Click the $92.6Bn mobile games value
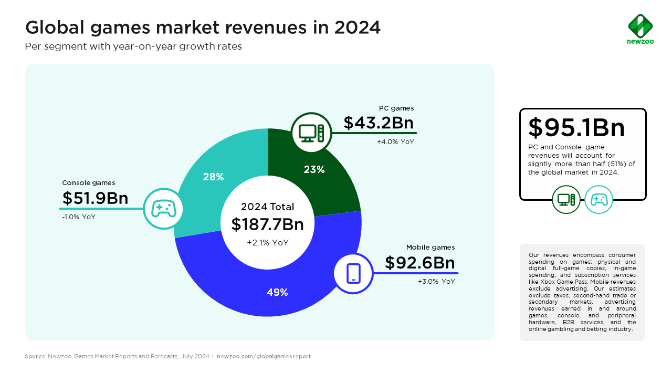Image resolution: width=668 pixels, height=376 pixels. point(420,262)
